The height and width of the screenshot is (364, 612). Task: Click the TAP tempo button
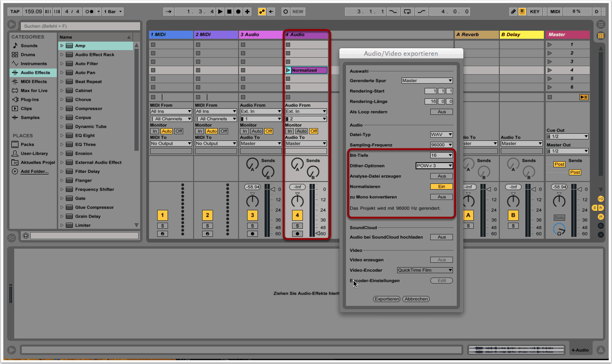coord(15,11)
